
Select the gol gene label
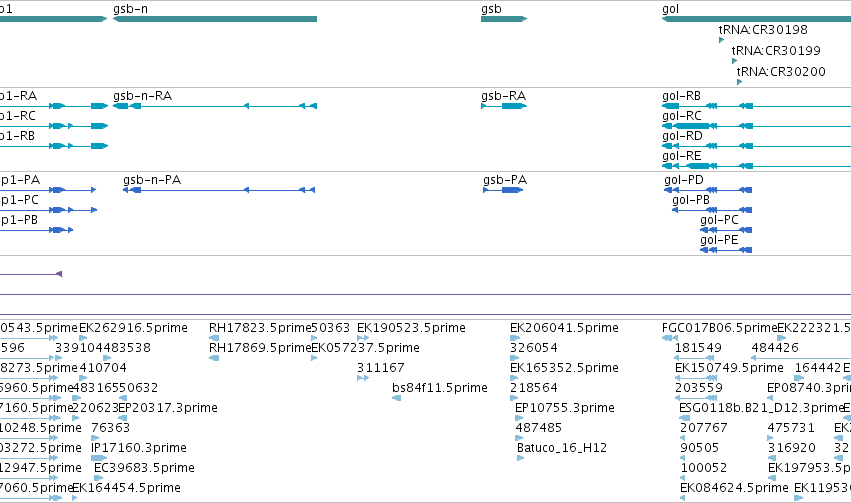click(670, 9)
